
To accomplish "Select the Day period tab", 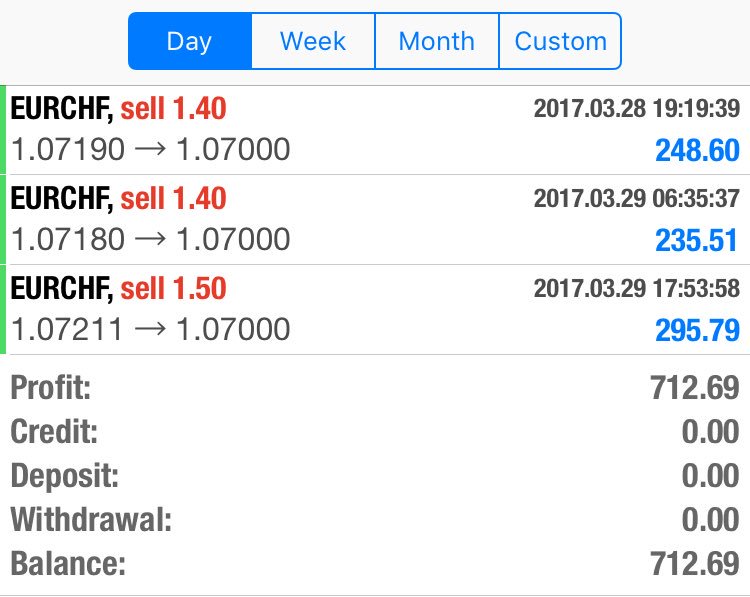I will click(x=190, y=41).
